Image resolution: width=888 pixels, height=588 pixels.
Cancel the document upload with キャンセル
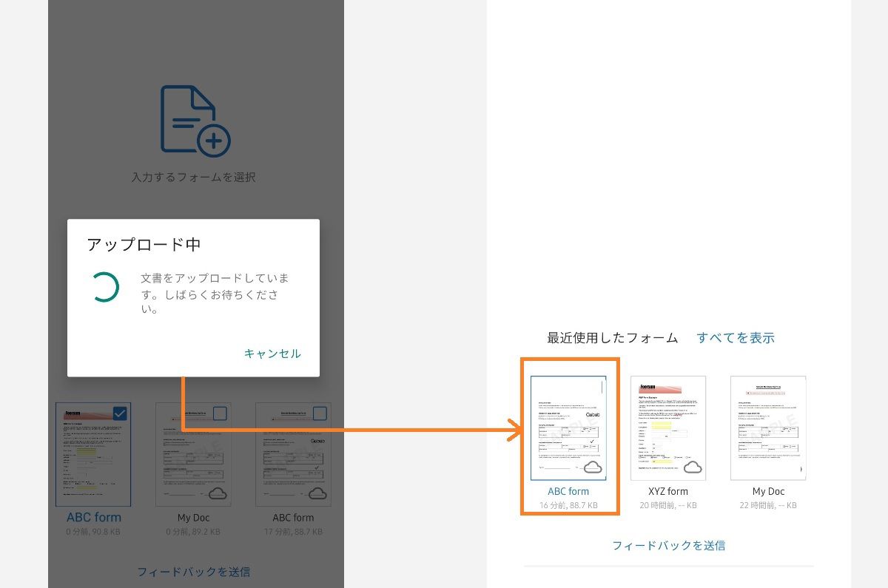pyautogui.click(x=273, y=354)
